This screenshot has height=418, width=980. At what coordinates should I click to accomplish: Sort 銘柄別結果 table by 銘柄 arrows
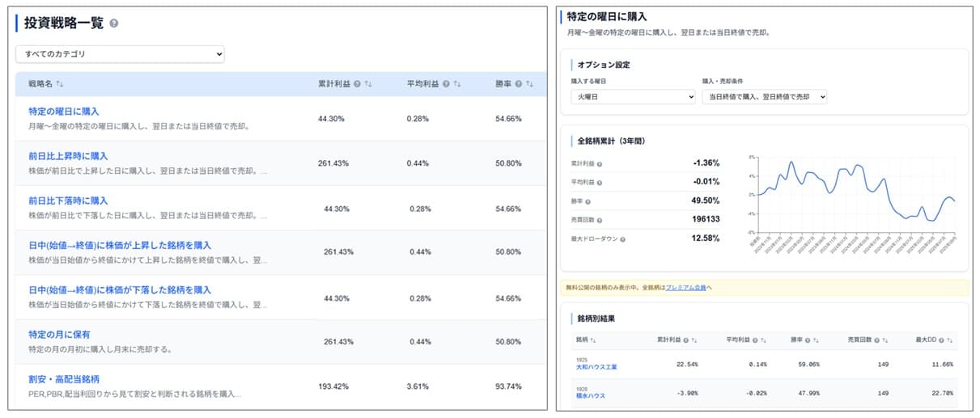click(595, 340)
